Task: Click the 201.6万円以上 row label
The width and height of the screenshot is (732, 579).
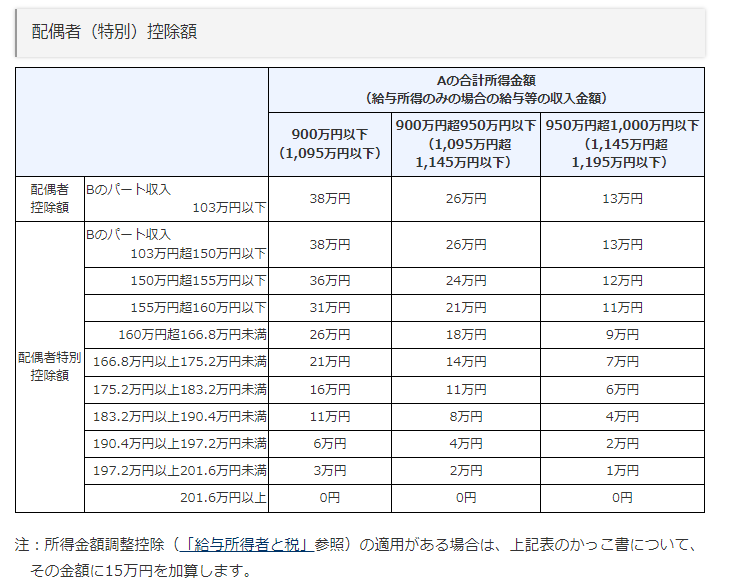Action: click(176, 498)
